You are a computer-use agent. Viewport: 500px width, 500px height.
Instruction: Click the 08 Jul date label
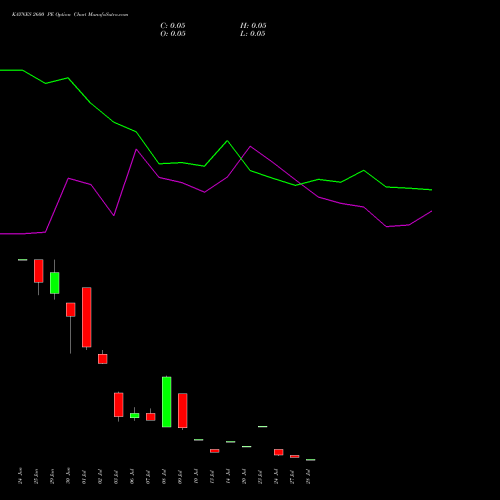[x=165, y=477]
